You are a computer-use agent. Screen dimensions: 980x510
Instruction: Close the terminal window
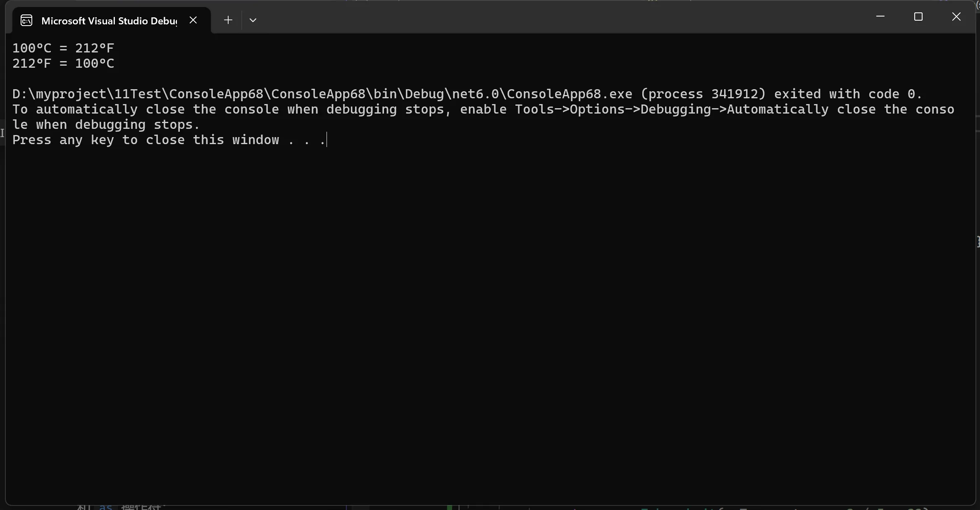pos(956,17)
